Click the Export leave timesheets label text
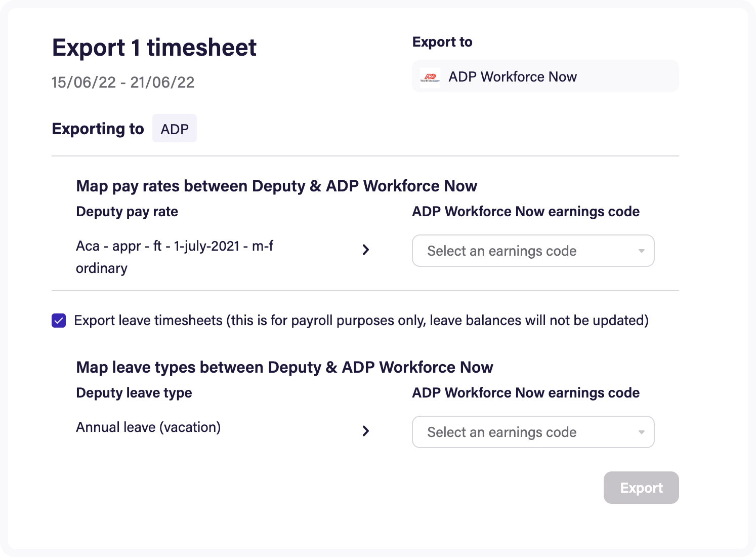756x557 pixels. tap(361, 321)
